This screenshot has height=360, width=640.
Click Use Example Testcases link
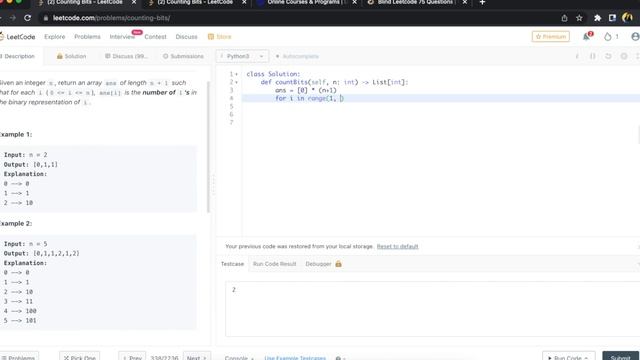point(295,358)
